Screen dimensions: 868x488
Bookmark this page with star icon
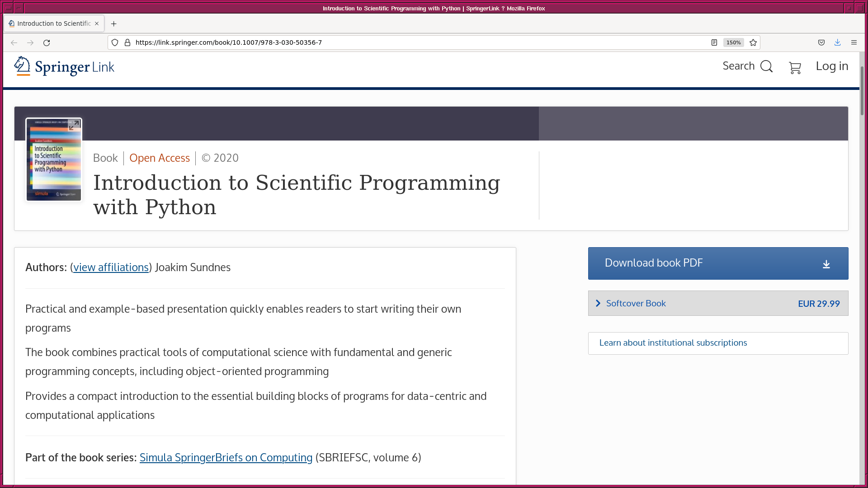coord(753,42)
